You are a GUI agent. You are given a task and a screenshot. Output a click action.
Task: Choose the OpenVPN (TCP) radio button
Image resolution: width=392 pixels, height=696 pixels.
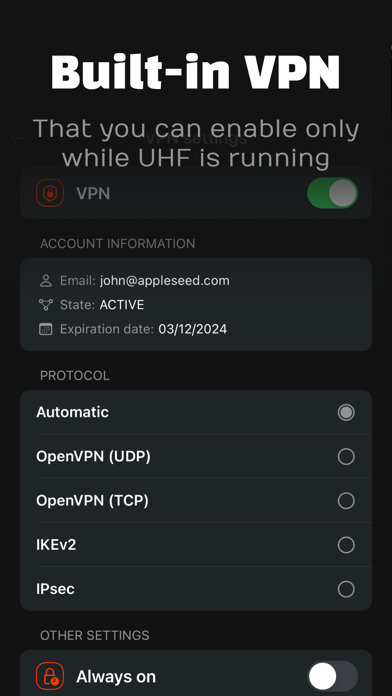click(346, 501)
